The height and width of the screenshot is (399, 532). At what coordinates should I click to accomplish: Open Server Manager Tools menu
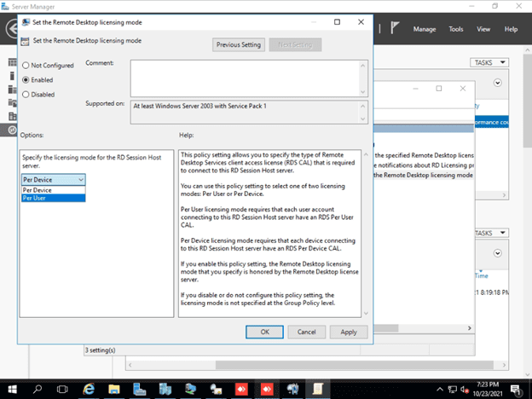pos(455,29)
